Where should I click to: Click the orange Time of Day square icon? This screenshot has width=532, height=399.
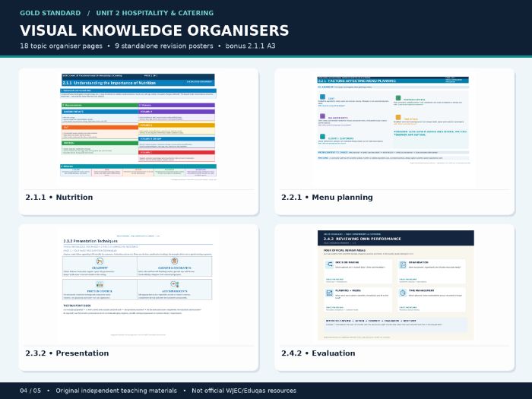[x=398, y=117]
